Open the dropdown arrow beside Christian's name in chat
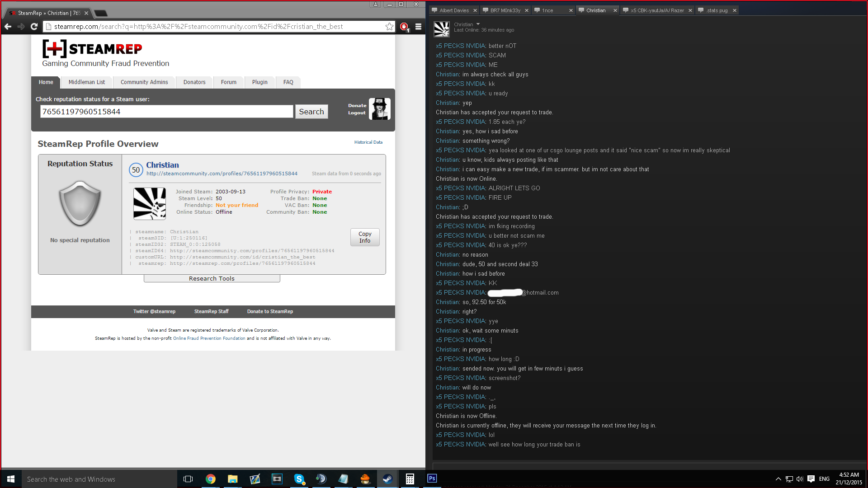 pyautogui.click(x=478, y=24)
